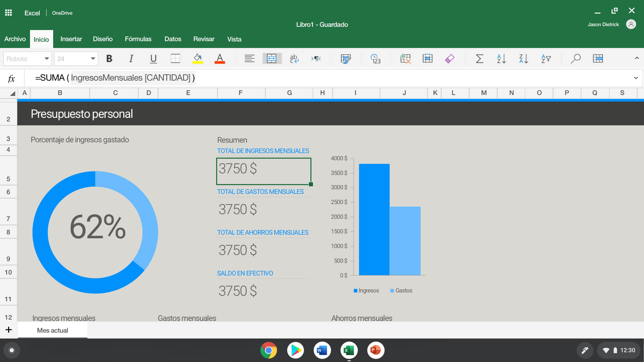This screenshot has height=362, width=644.
Task: Click the TOTAL DE AHORROS MENSUALES label
Action: [262, 232]
